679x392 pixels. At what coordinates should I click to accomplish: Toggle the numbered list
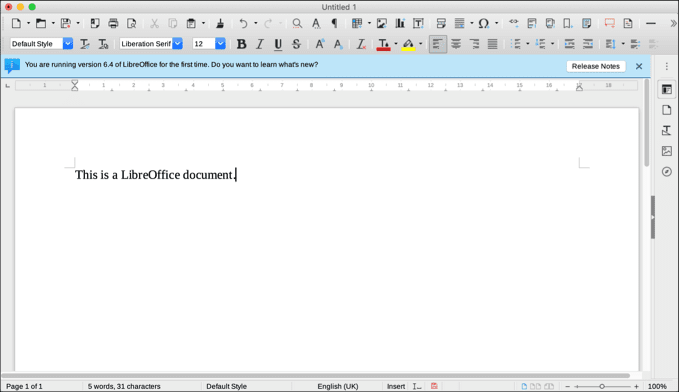[x=540, y=44]
